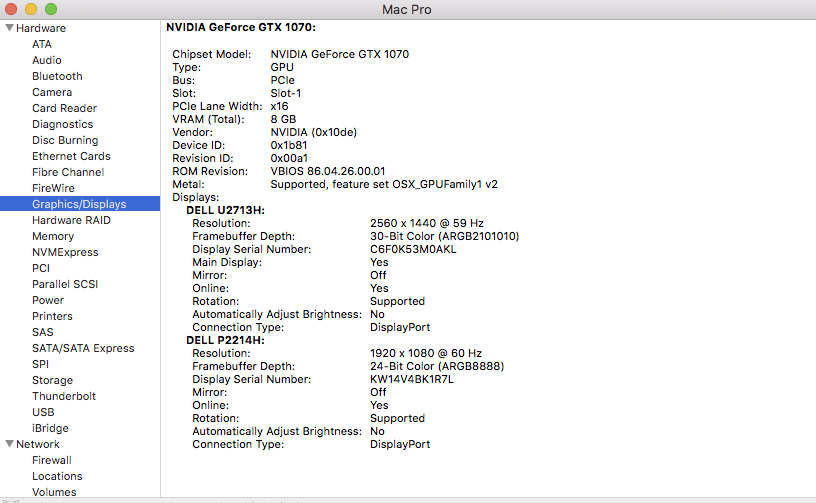
Task: Collapse the Hardware section triangle
Action: coord(9,28)
